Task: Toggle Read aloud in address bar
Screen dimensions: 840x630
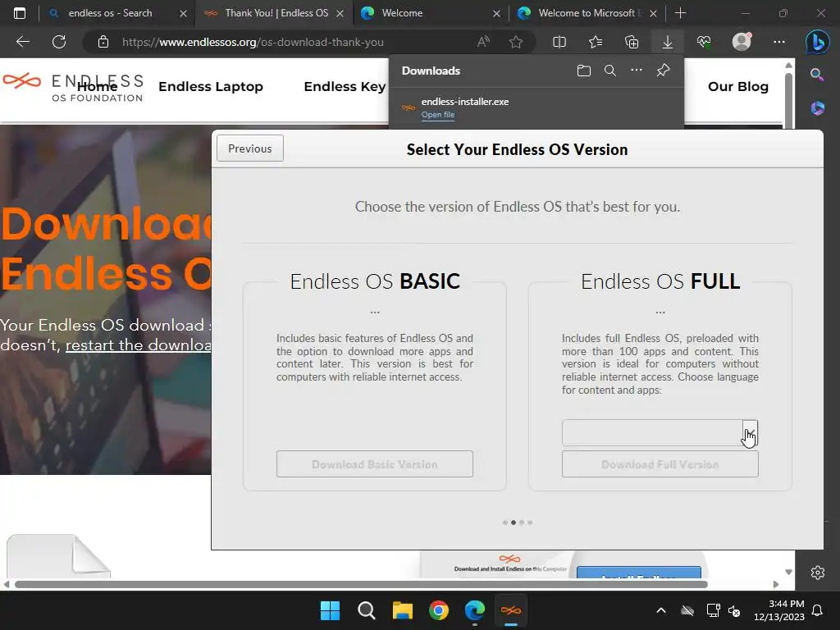Action: point(483,42)
